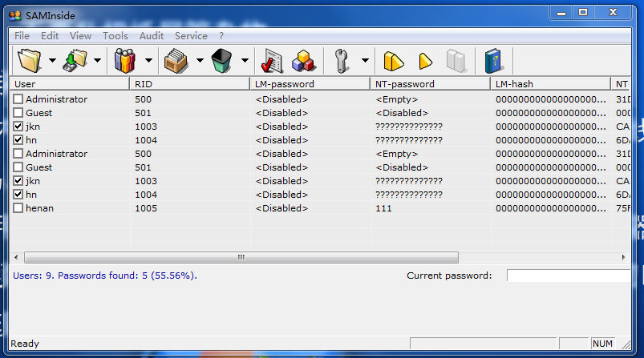Viewport: 644px width, 358px height.
Task: Click the green trash bin delete icon
Action: coord(222,61)
